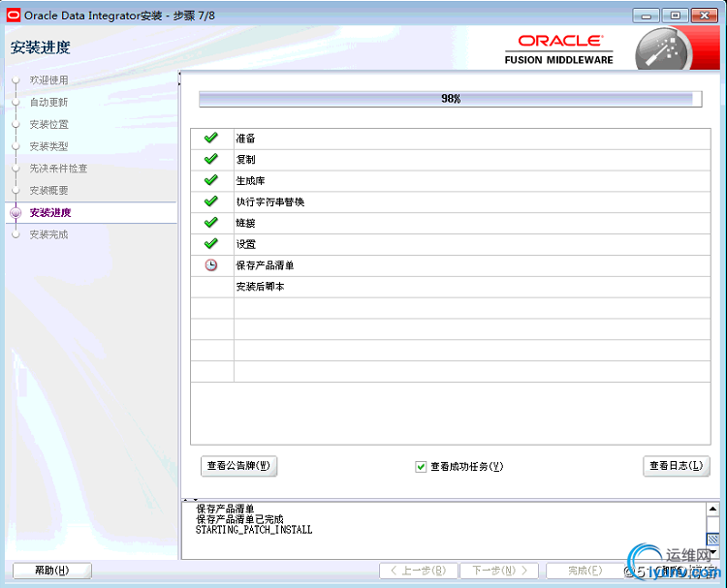The image size is (727, 588).
Task: Click the green checkmark beside 链接
Action: 211,223
